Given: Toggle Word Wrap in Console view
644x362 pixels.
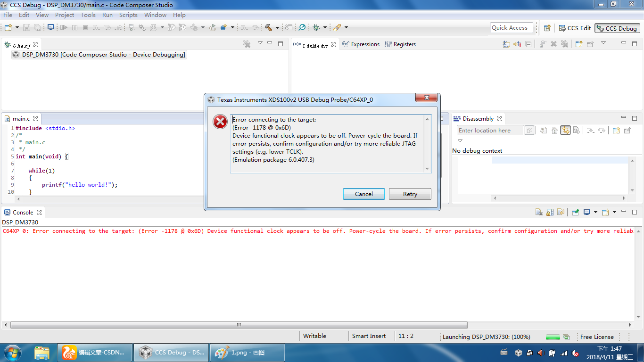Looking at the screenshot, I should point(560,213).
